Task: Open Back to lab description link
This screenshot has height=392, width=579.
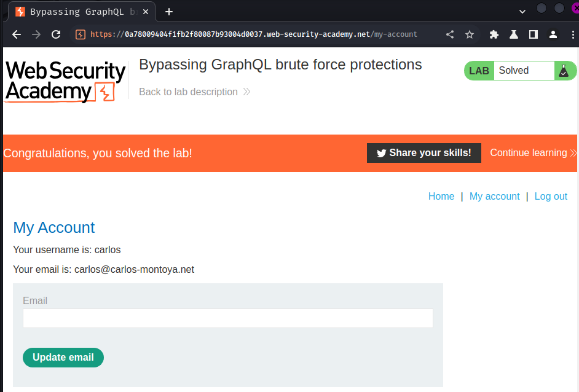Action: [195, 92]
